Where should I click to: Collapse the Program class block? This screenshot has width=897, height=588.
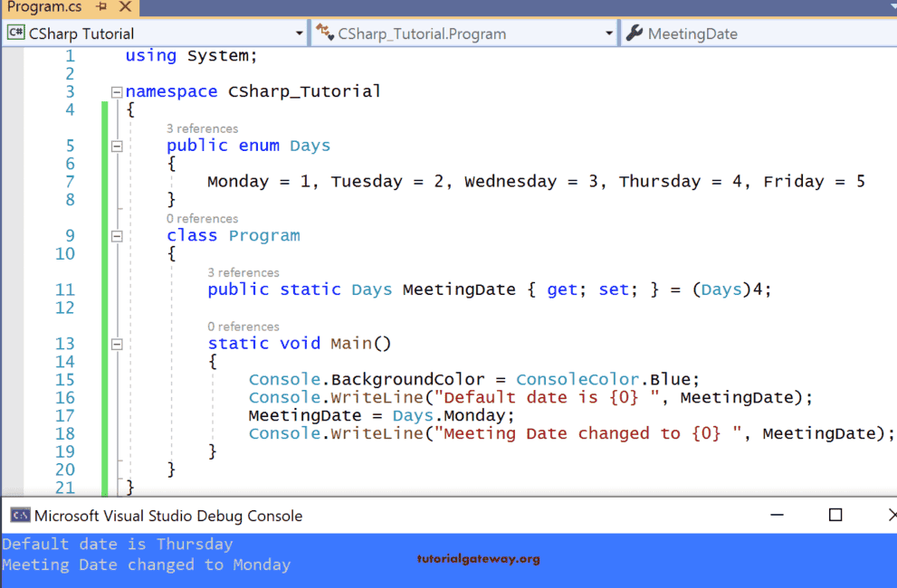(115, 234)
